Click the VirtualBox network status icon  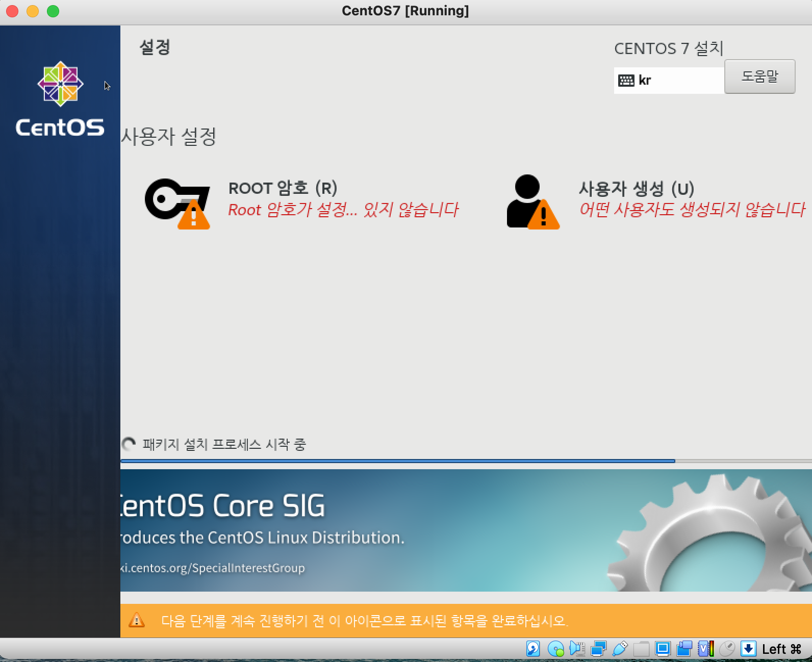click(x=598, y=649)
